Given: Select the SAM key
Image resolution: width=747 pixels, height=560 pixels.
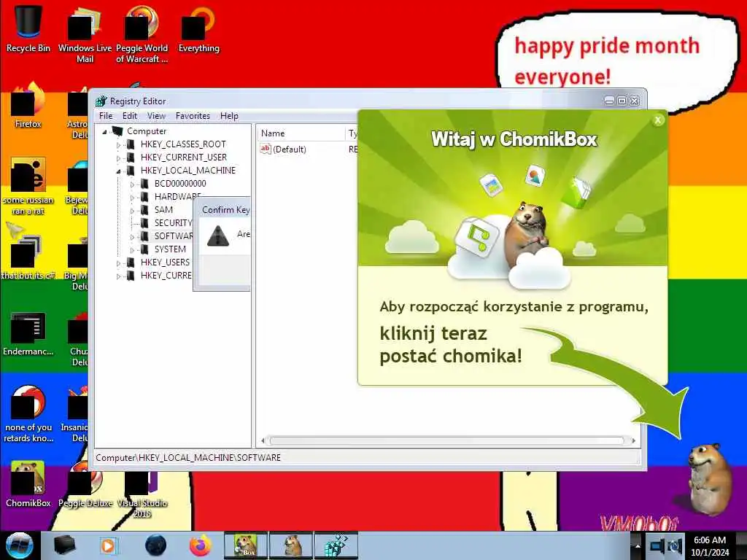Looking at the screenshot, I should 163,209.
